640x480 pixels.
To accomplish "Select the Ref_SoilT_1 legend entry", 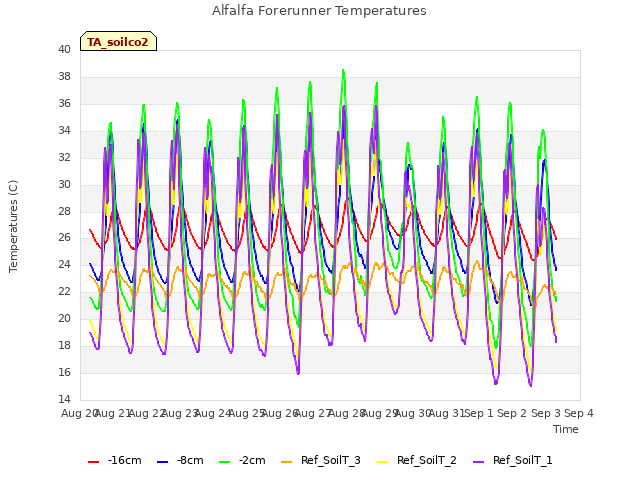I will point(513,461).
